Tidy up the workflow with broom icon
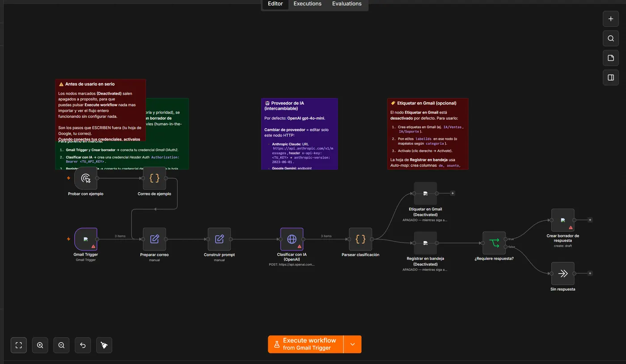Viewport: 626px width, 364px height. point(104,345)
